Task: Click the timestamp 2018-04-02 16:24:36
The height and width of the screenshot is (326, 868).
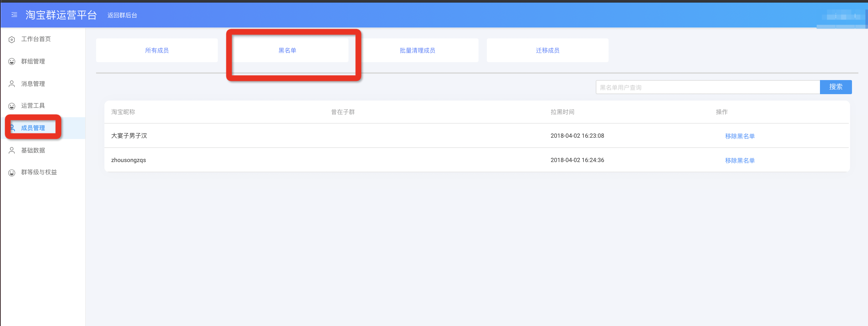Action: click(577, 160)
